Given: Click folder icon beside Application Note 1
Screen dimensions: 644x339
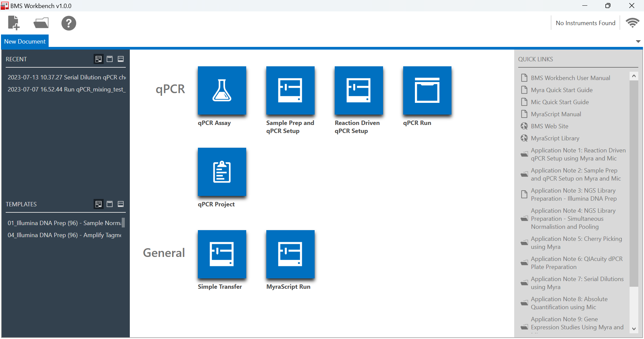Looking at the screenshot, I should coord(524,154).
